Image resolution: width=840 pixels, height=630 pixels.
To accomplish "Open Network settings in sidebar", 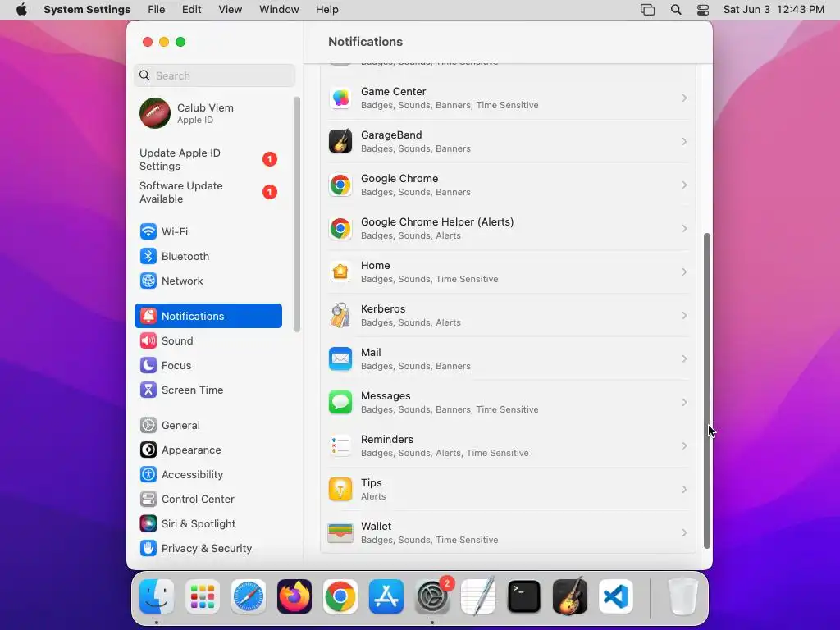I will click(x=208, y=281).
